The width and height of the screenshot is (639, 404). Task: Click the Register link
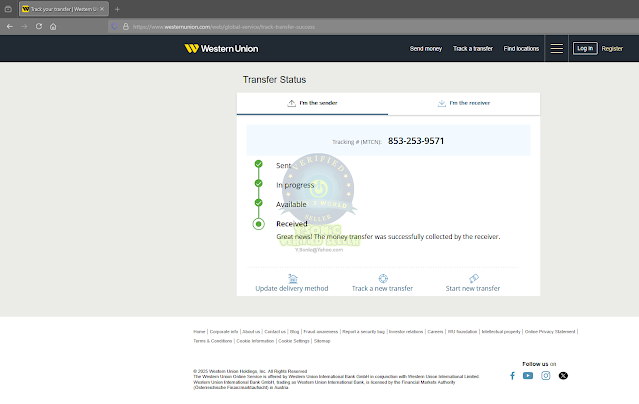point(612,49)
